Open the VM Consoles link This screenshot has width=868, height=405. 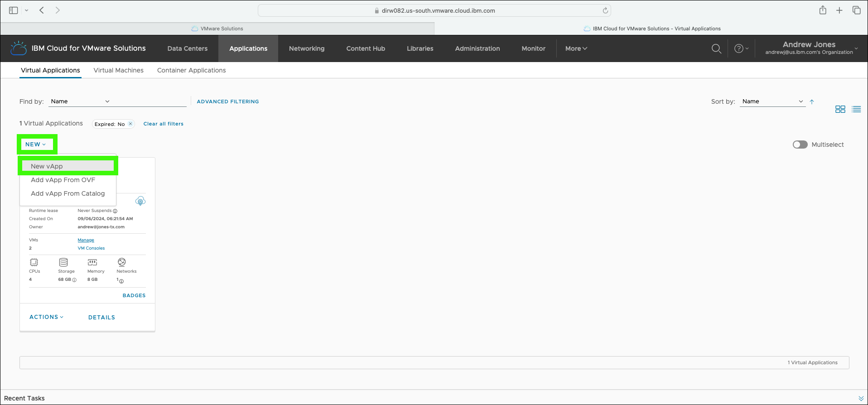click(91, 248)
